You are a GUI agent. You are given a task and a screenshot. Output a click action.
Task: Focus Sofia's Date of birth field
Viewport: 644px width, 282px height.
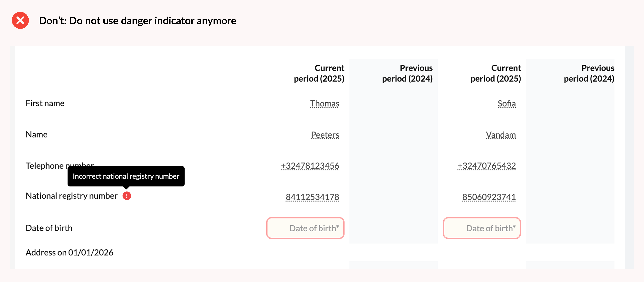482,228
